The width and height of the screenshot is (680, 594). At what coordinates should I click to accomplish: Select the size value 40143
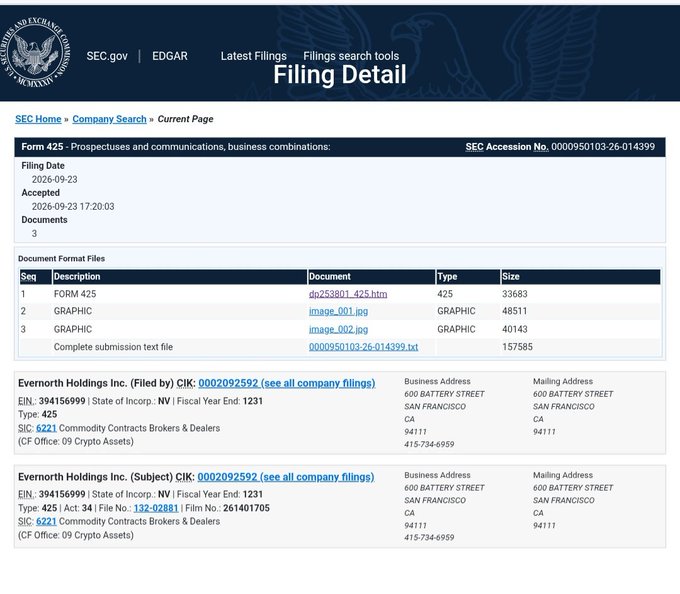tap(515, 330)
